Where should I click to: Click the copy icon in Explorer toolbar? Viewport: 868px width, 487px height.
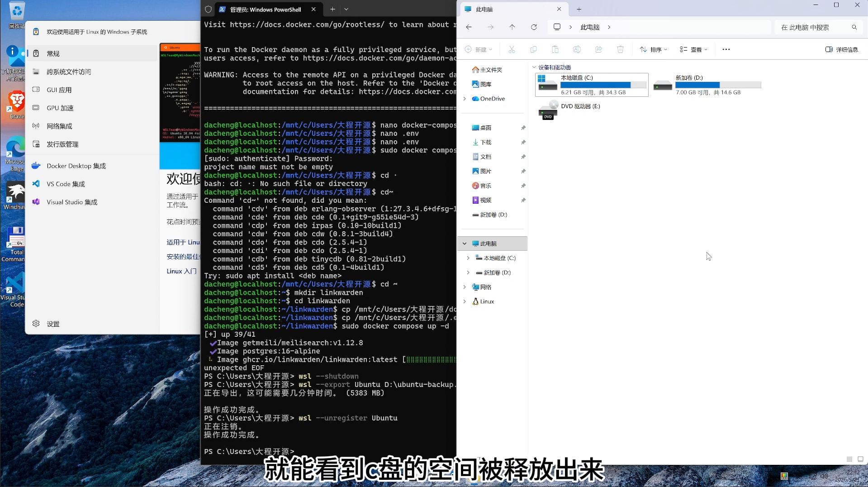[x=533, y=49]
